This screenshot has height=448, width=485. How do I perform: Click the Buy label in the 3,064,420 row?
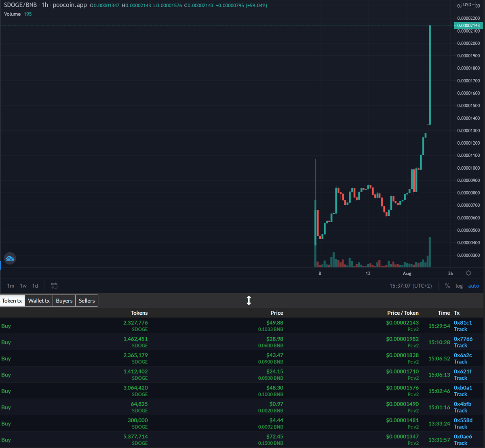tap(6, 391)
